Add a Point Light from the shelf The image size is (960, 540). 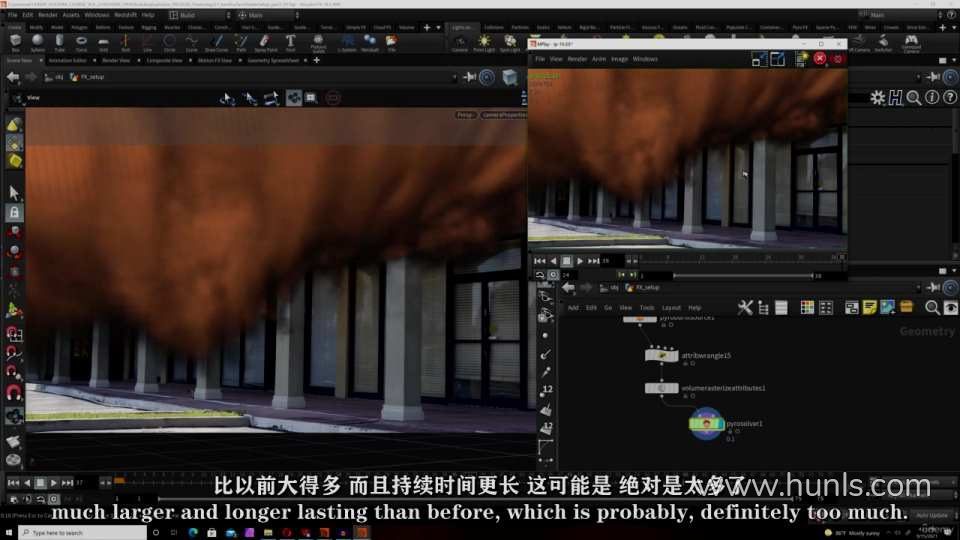coord(484,42)
